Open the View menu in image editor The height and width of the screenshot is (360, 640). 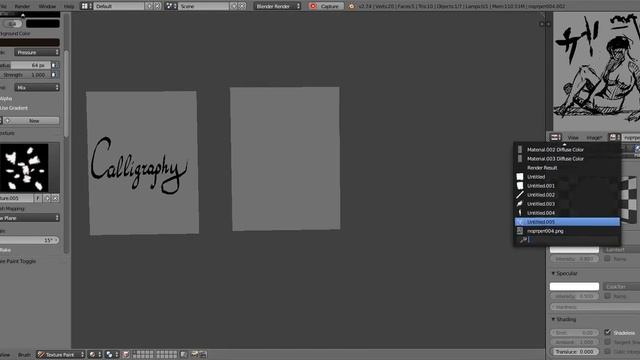tap(573, 138)
